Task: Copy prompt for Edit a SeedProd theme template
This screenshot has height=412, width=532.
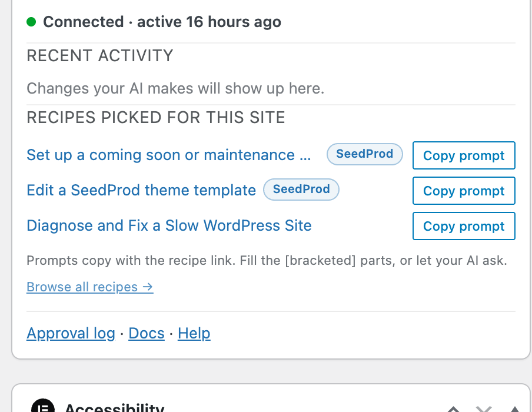Action: coord(464,191)
